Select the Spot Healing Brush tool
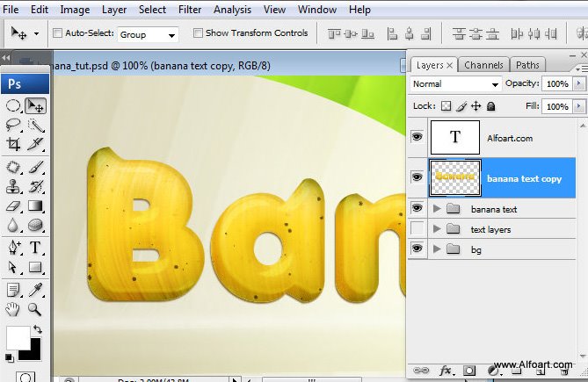Screen dimensions: 588x382 coord(14,168)
